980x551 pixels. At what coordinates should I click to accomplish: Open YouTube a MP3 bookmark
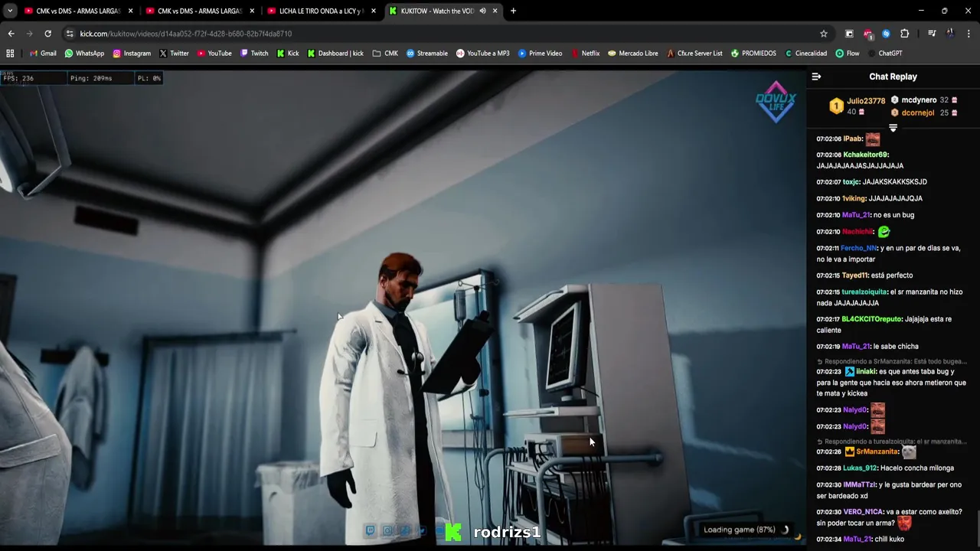[482, 54]
